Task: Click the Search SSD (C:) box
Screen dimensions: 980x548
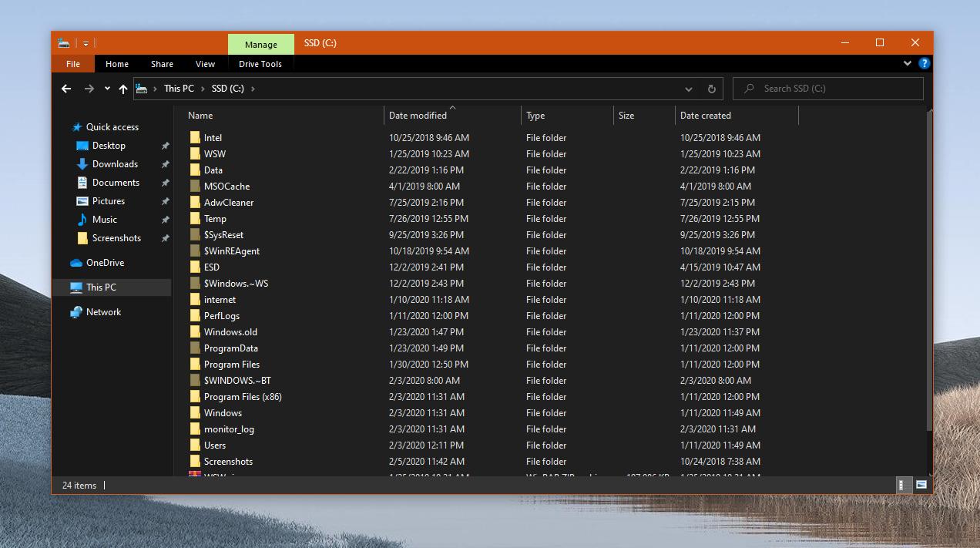Action: pos(827,89)
